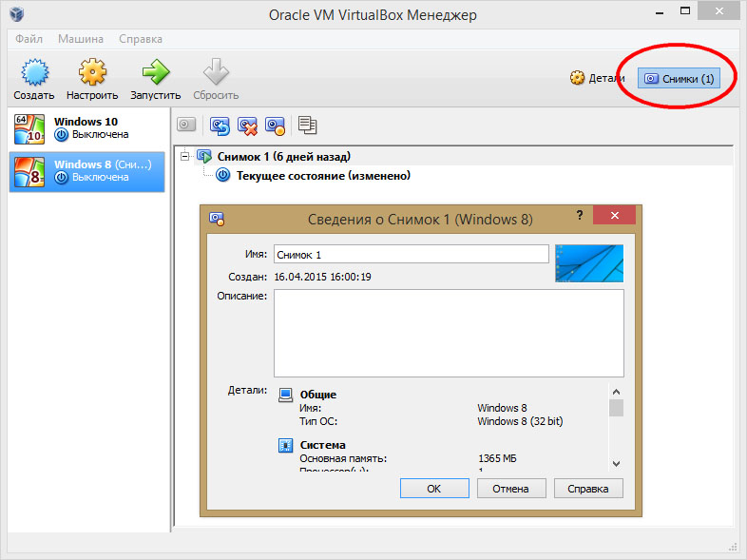
Task: Click the snapshot screen thumbnail preview
Action: click(x=589, y=263)
